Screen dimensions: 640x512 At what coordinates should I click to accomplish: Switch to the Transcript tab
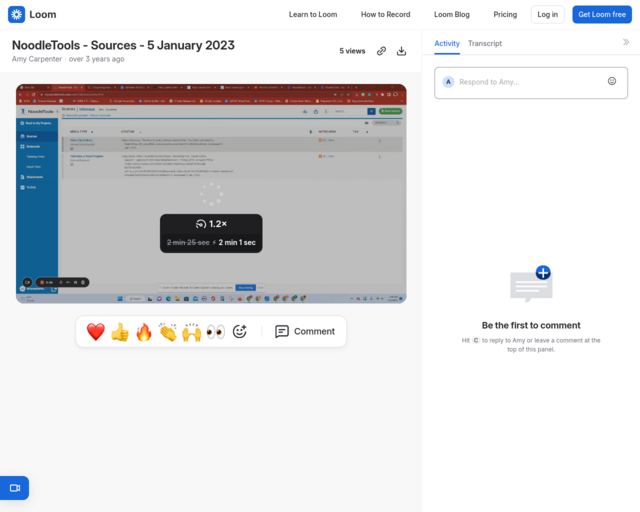485,43
